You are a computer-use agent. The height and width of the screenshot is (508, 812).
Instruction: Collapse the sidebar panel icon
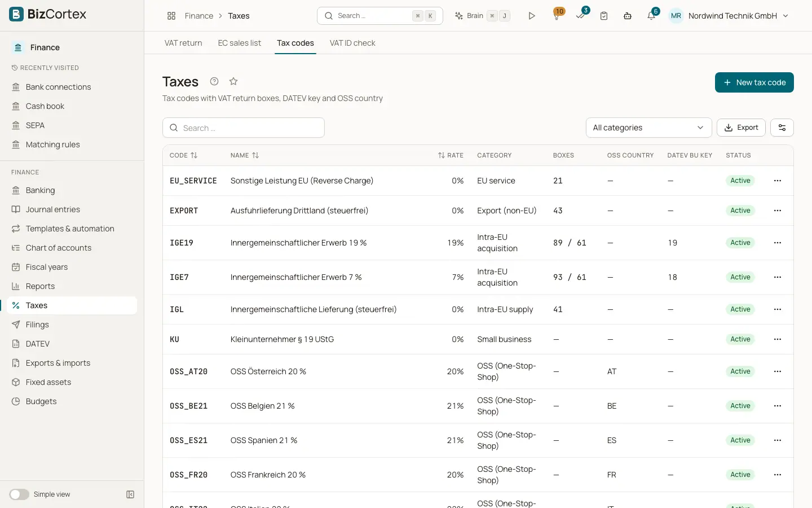pos(130,494)
